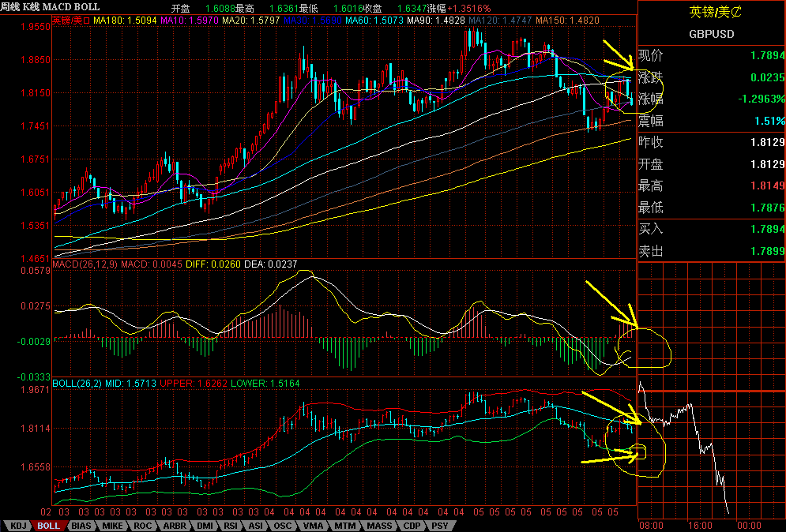Click the 卖出 value 1.7899
786x532 pixels.
click(x=768, y=251)
